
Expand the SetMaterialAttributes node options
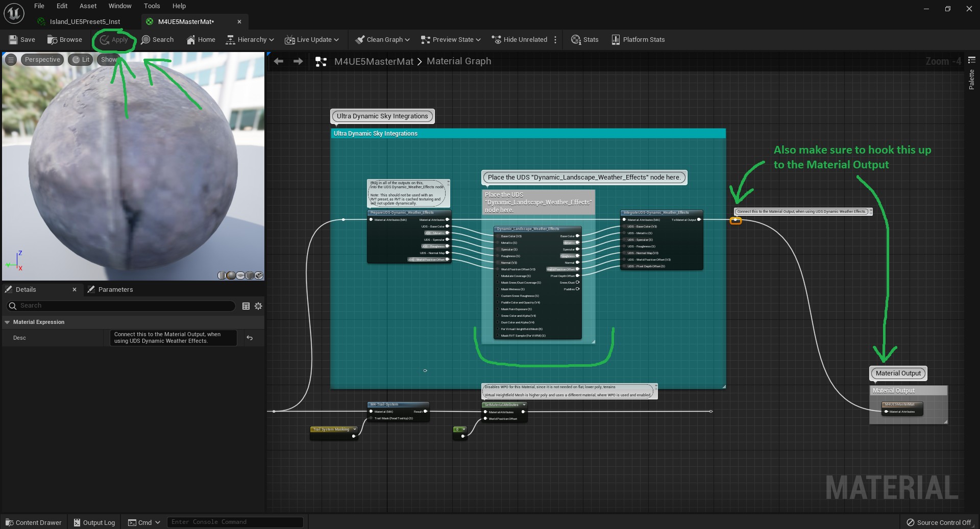point(524,405)
